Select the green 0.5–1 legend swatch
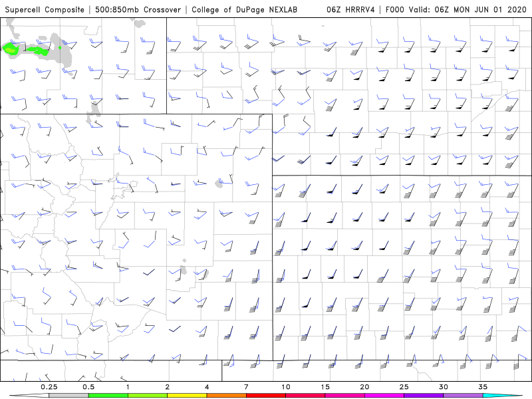This screenshot has height=399, width=532. pyautogui.click(x=108, y=396)
